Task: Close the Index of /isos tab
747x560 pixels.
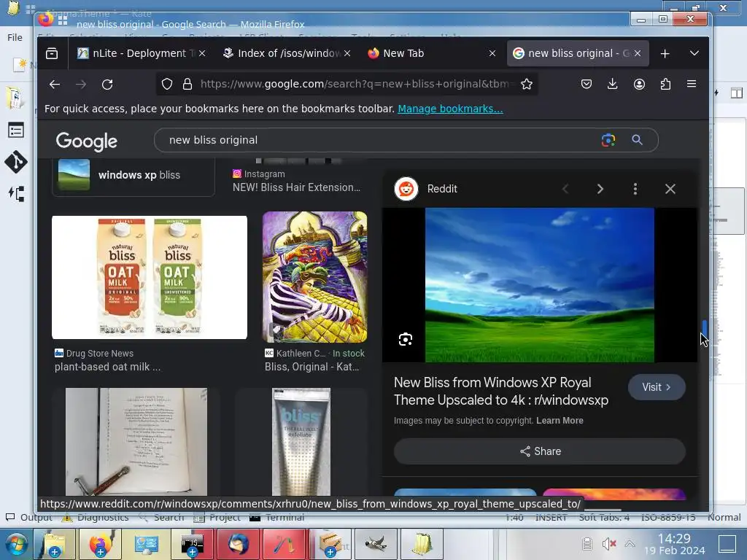Action: 347,53
